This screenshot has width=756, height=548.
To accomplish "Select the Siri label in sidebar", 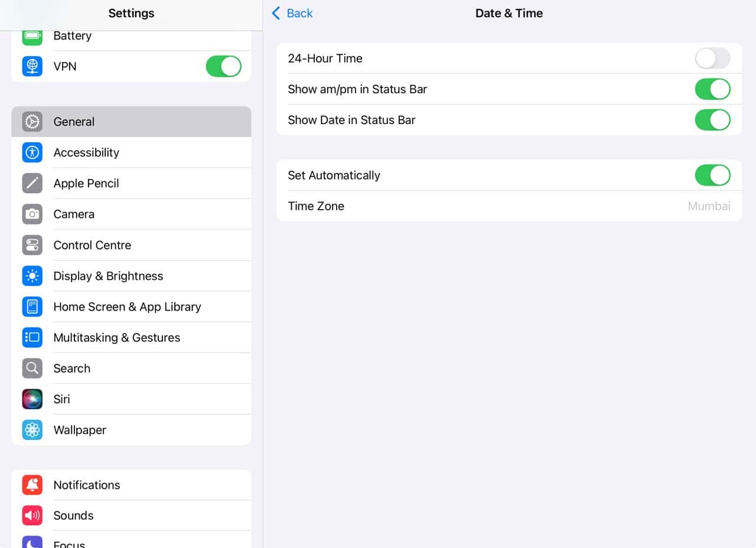I will 61,399.
